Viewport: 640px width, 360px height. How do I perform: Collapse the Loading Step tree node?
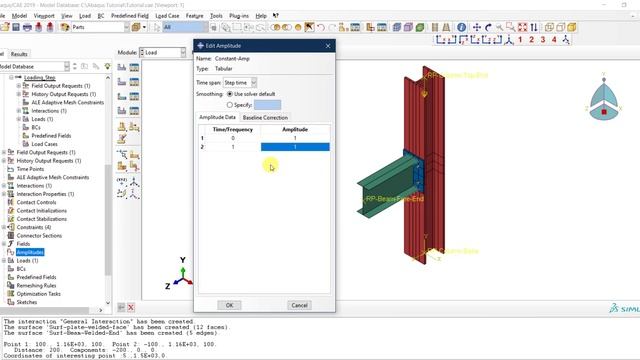[x=11, y=78]
